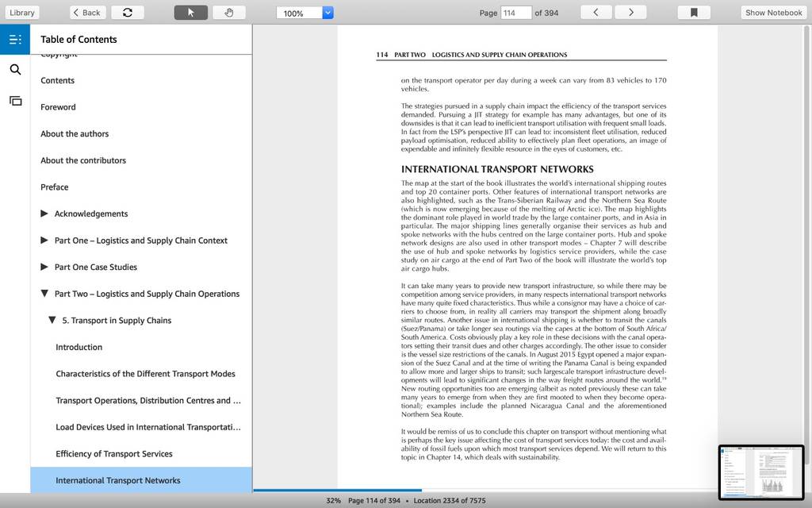This screenshot has height=508, width=812.
Task: Jump to chapter Introduction entry
Action: coord(79,348)
